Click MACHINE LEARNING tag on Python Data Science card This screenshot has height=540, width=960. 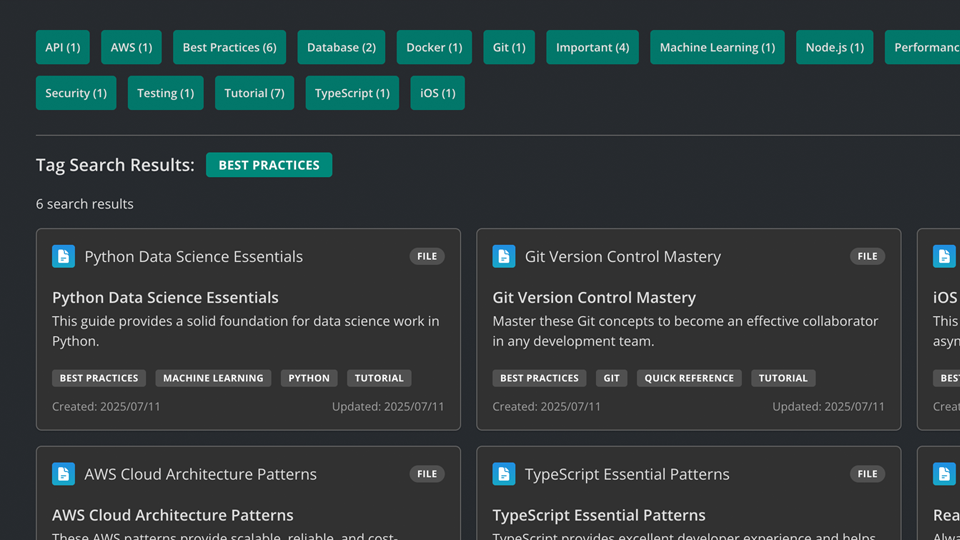(213, 378)
